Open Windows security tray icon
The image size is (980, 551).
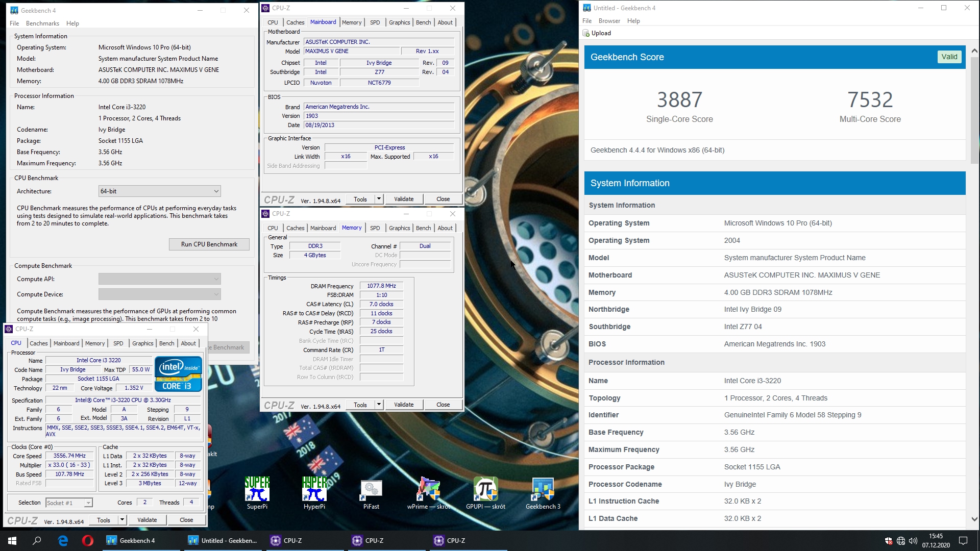889,541
